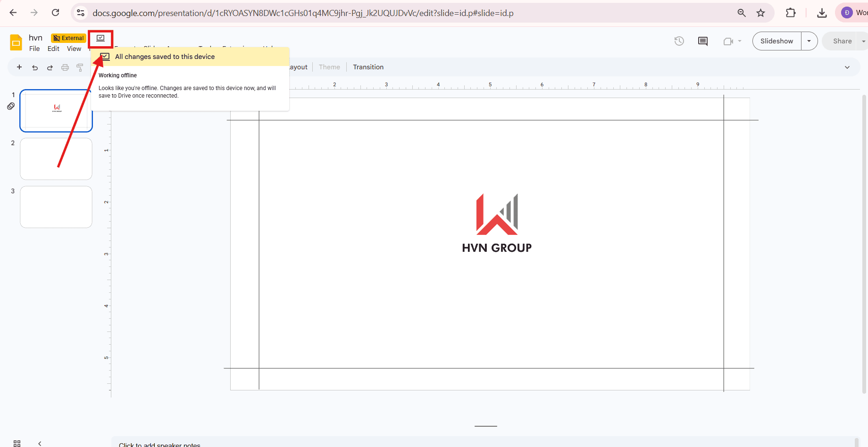Click the Google Slides home logo
This screenshot has height=447, width=868.
coord(16,42)
